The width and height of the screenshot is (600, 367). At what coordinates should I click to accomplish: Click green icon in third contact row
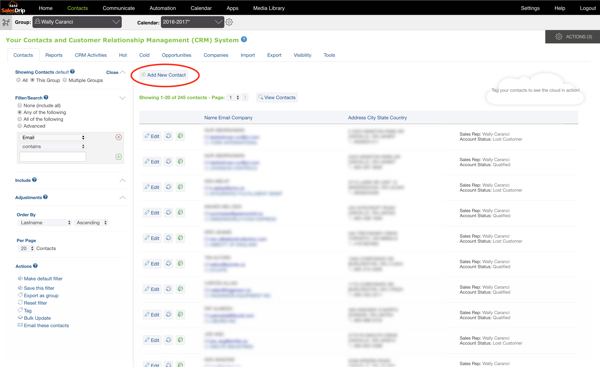[180, 187]
